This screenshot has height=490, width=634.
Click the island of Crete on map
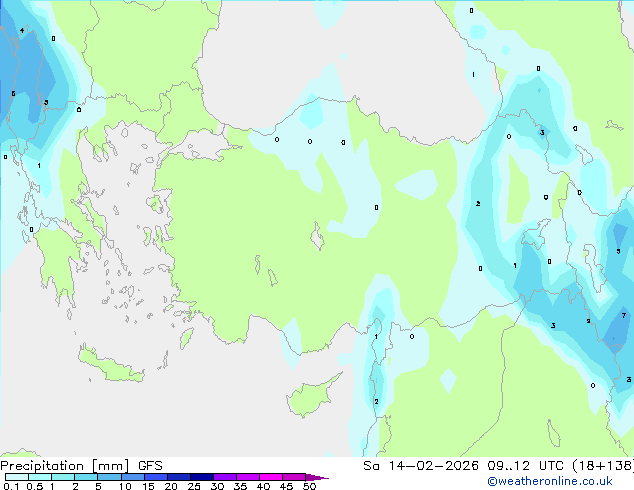click(x=111, y=365)
